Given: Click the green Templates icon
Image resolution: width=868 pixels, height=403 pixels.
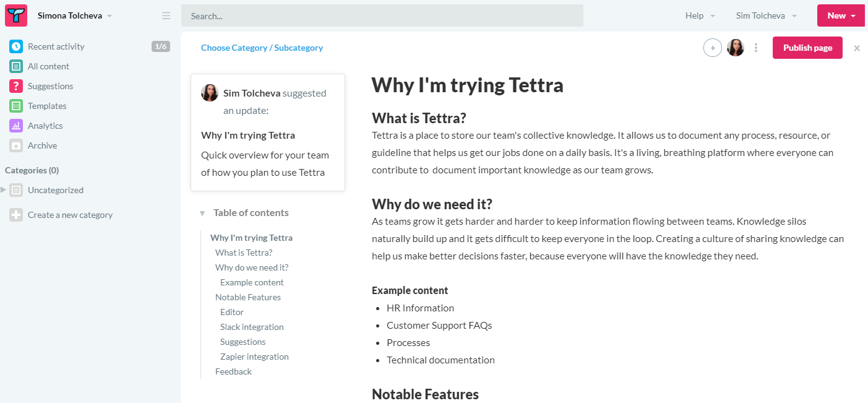Looking at the screenshot, I should [x=15, y=105].
